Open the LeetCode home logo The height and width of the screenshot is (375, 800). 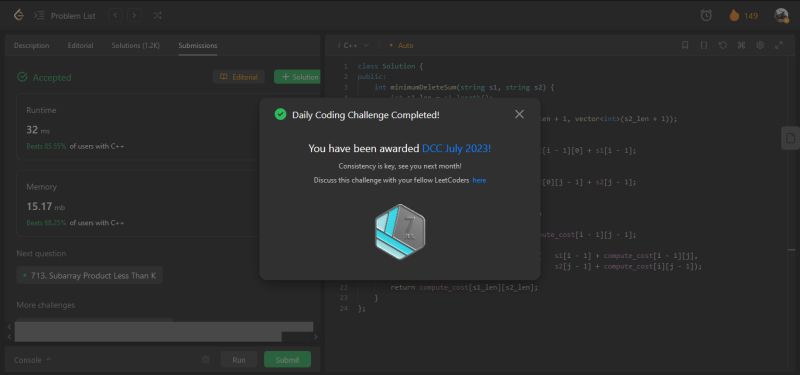coord(18,15)
